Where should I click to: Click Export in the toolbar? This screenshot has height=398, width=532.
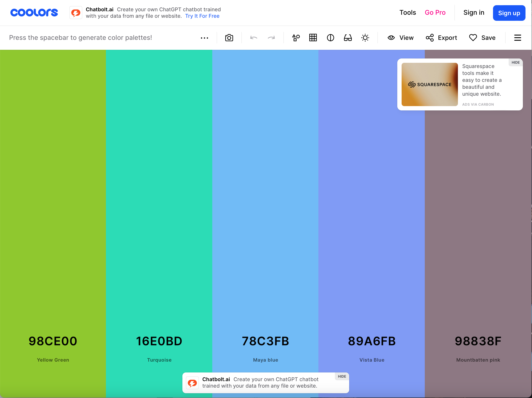tap(441, 38)
